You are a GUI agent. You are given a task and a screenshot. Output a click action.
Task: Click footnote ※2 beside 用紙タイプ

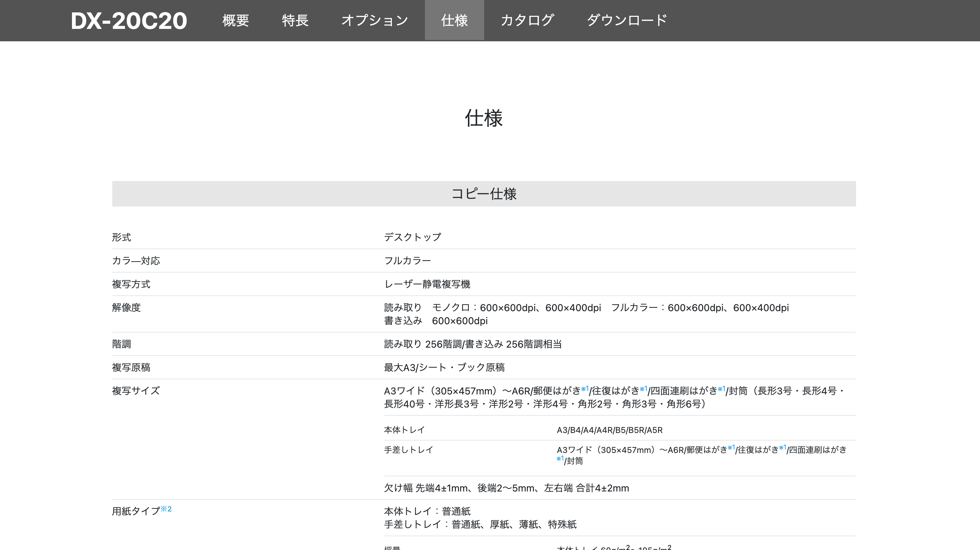pos(166,509)
